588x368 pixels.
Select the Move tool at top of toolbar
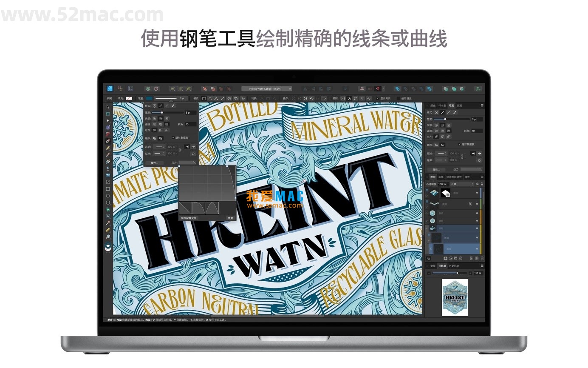tap(108, 107)
